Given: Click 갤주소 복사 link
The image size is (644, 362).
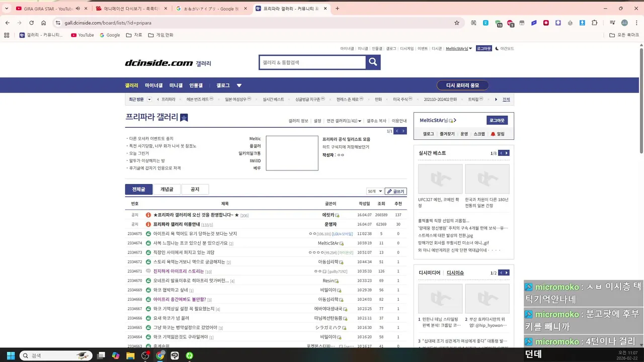Looking at the screenshot, I should coord(376,121).
